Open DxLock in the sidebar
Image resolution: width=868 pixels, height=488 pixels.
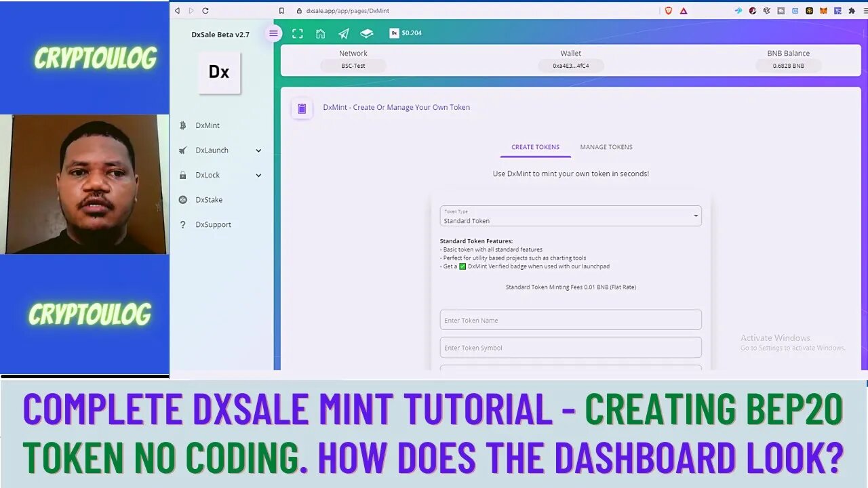[208, 175]
